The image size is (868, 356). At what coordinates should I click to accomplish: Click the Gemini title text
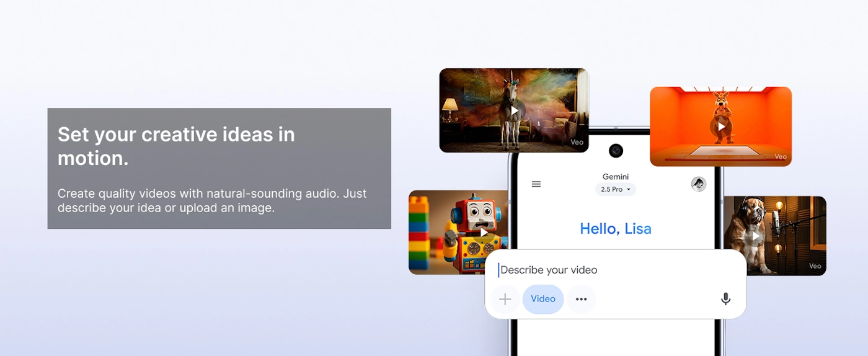click(x=616, y=177)
